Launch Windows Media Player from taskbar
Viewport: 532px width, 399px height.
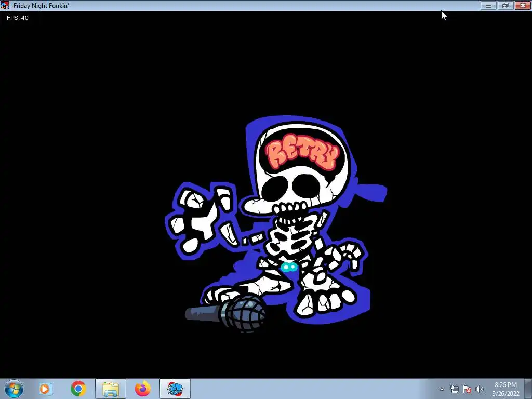pyautogui.click(x=45, y=389)
